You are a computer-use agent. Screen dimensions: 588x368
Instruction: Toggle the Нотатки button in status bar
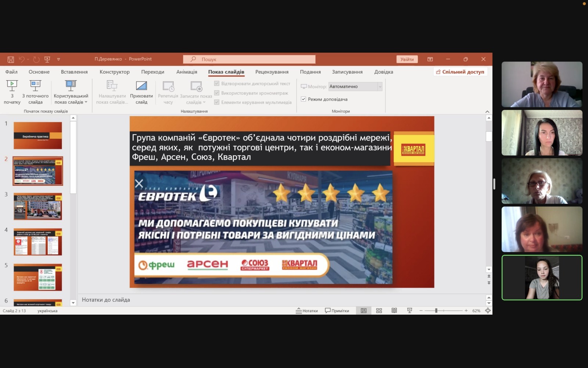tap(307, 311)
